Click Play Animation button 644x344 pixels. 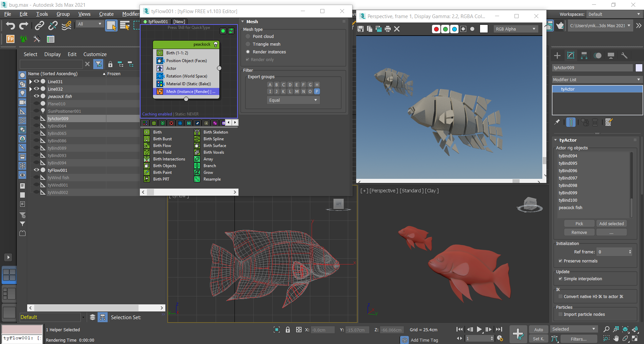479,330
